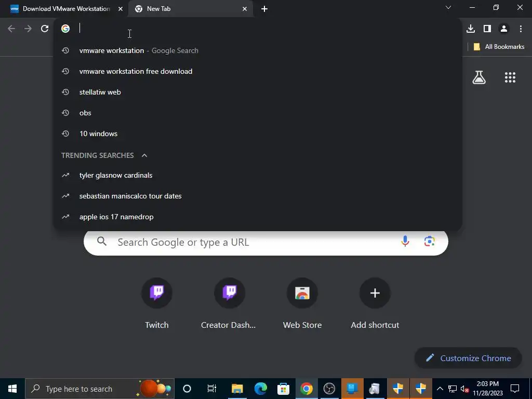Pick '10 windows' history suggestion

258,134
